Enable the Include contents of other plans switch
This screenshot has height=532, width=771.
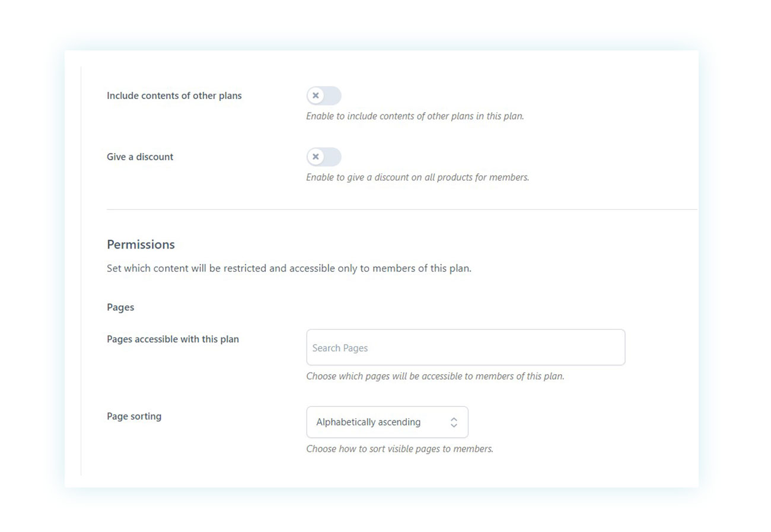click(x=324, y=95)
